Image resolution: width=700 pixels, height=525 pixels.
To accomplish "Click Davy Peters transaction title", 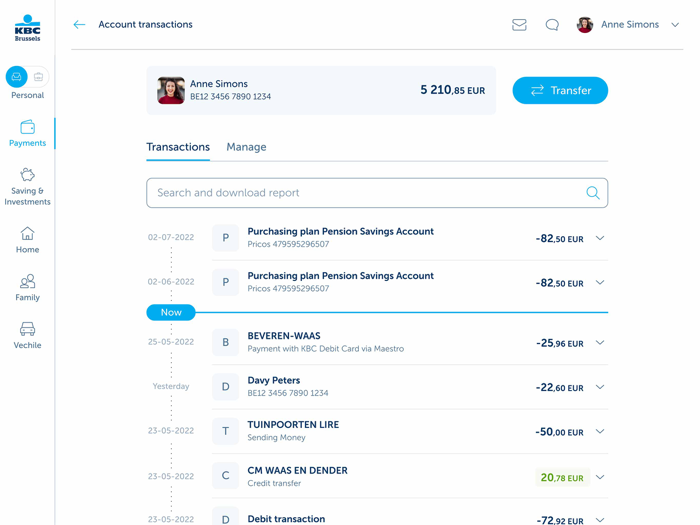I will [x=274, y=380].
